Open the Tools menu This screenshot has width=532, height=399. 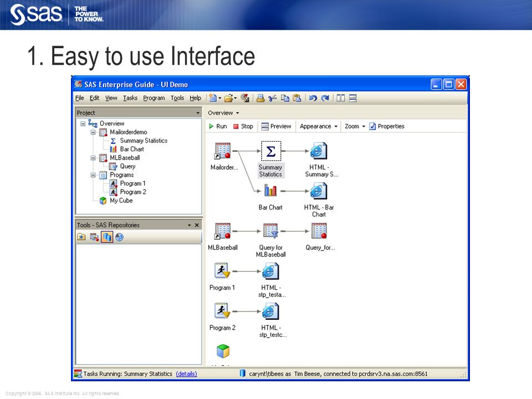point(177,98)
